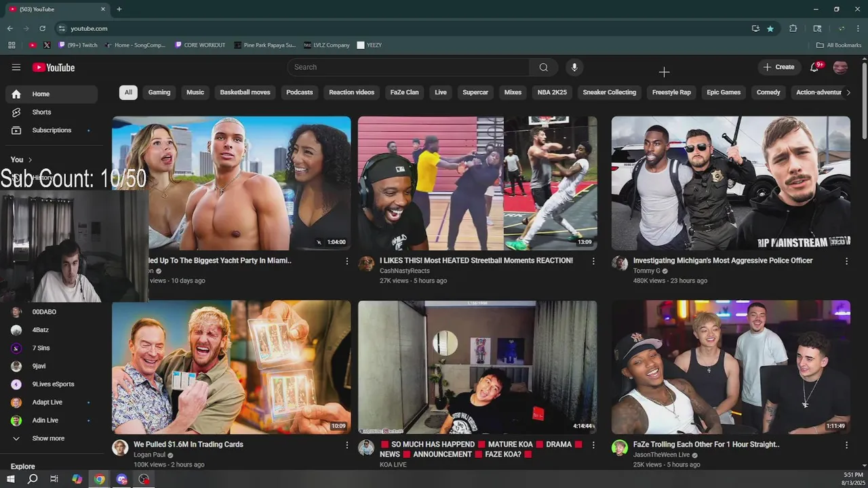Image resolution: width=868 pixels, height=488 pixels.
Task: Select the NBA 2K25 chip
Action: [552, 92]
